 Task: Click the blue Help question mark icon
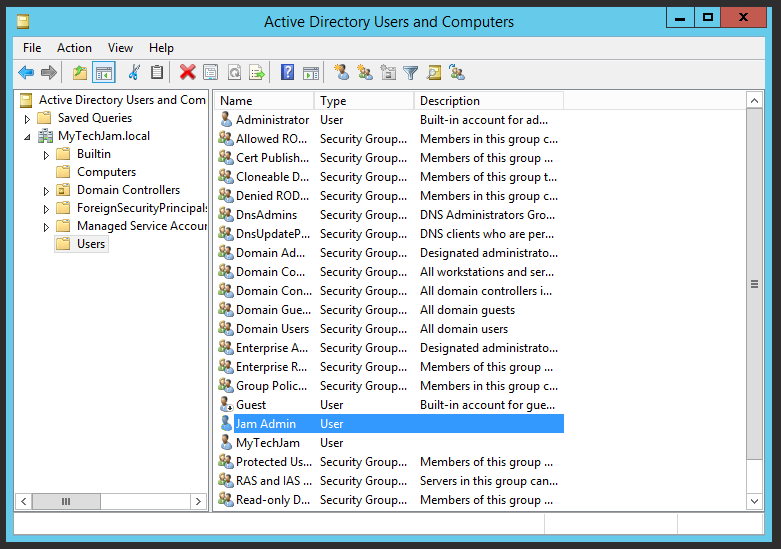287,73
